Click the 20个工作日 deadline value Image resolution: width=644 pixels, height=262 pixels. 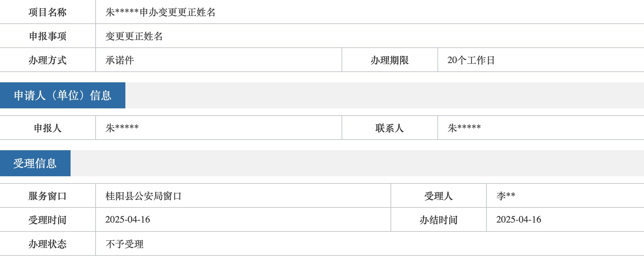point(471,60)
